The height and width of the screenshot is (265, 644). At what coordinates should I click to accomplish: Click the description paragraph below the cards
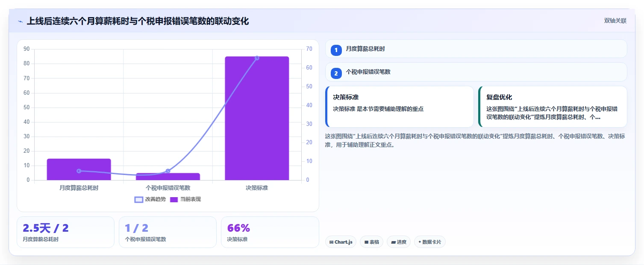pyautogui.click(x=476, y=140)
